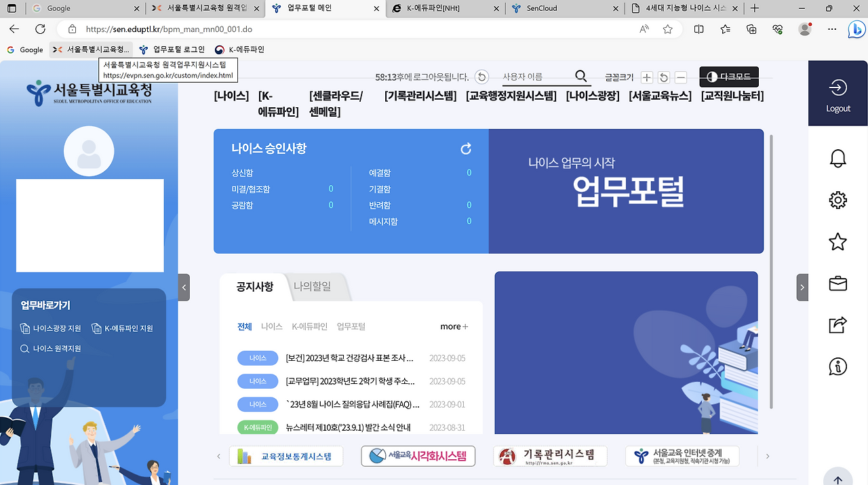Increase font size with plus button
The height and width of the screenshot is (485, 868).
point(647,77)
